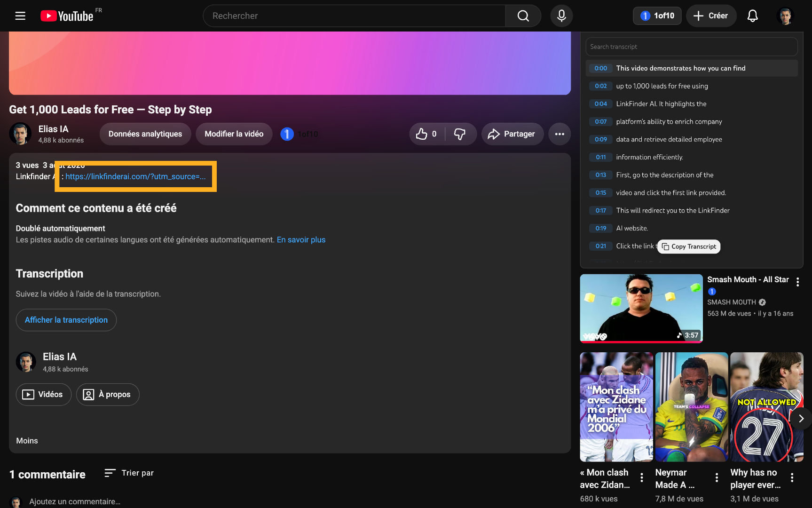Click 1of10 badge under Smash Mouth title
812x508 pixels.
[x=712, y=292]
